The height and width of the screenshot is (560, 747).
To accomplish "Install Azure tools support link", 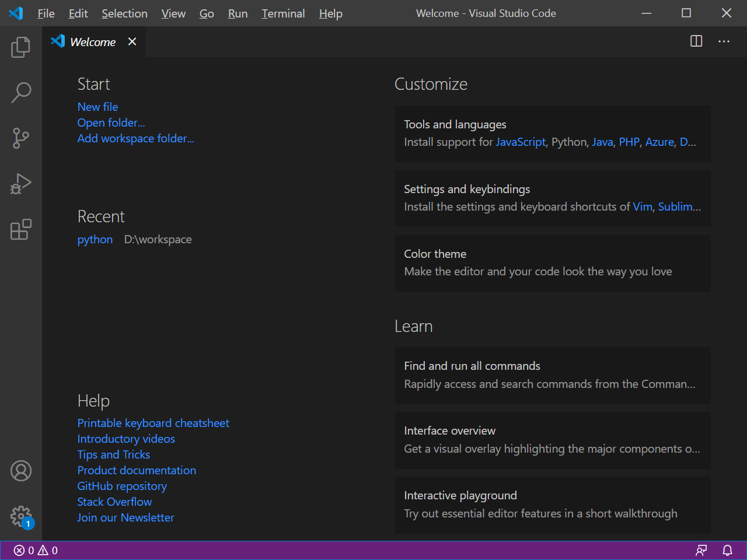I will pos(659,142).
